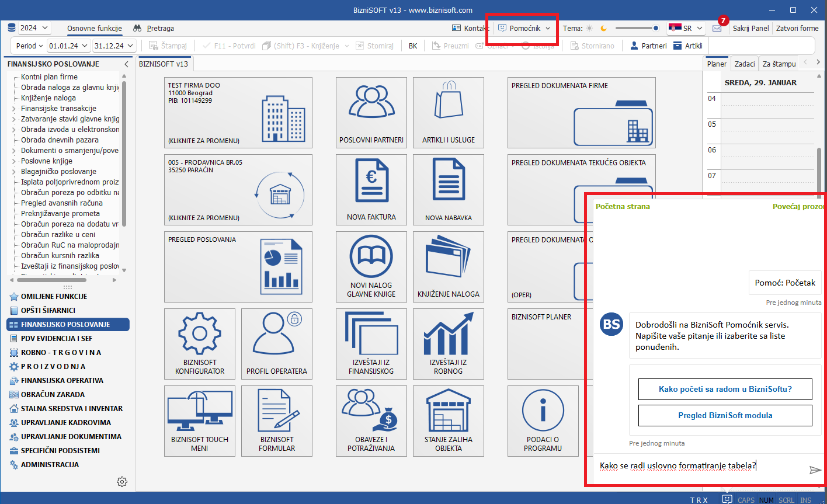The height and width of the screenshot is (504, 827).
Task: Open BizniSoft Konfigurator gear tile
Action: click(x=200, y=343)
